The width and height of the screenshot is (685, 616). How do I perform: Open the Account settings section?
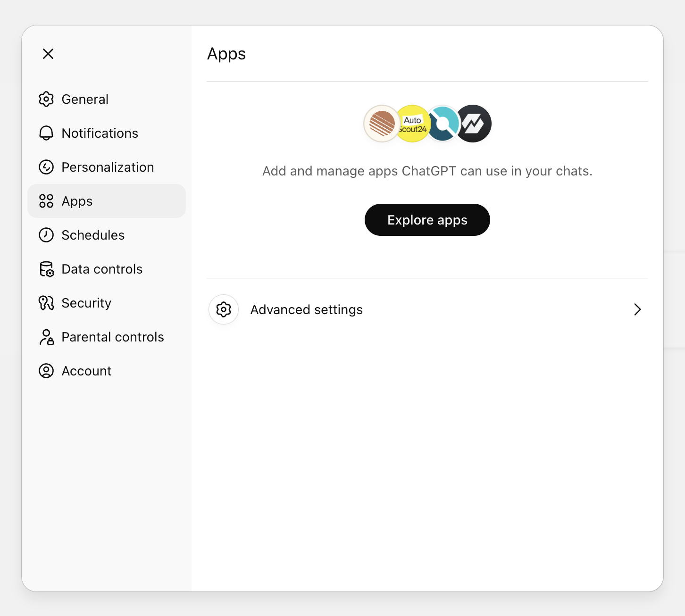[87, 371]
